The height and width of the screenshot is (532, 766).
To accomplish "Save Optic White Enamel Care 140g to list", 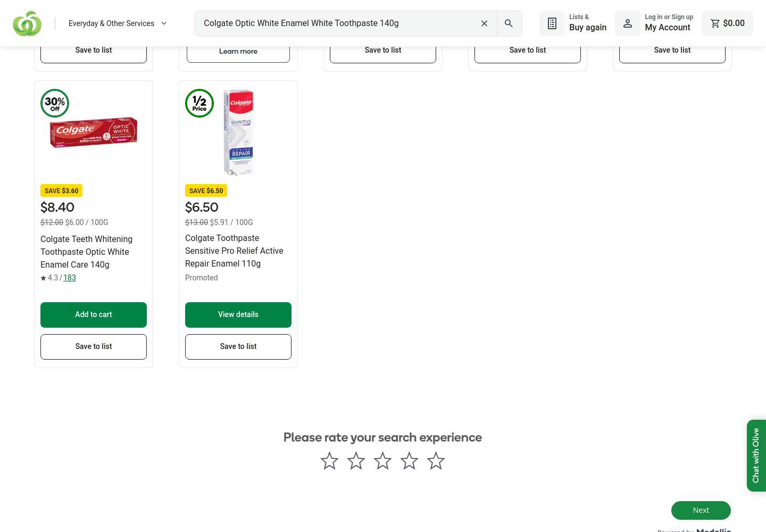I will tap(94, 347).
